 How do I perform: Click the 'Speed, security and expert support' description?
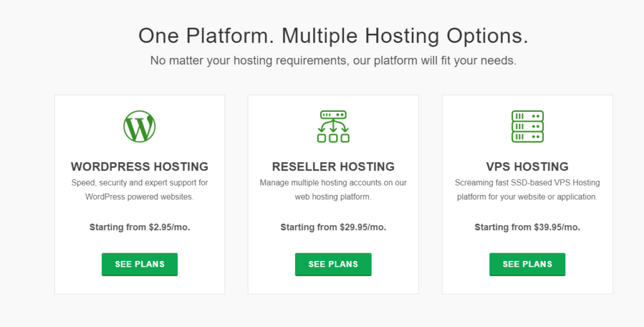click(x=140, y=189)
